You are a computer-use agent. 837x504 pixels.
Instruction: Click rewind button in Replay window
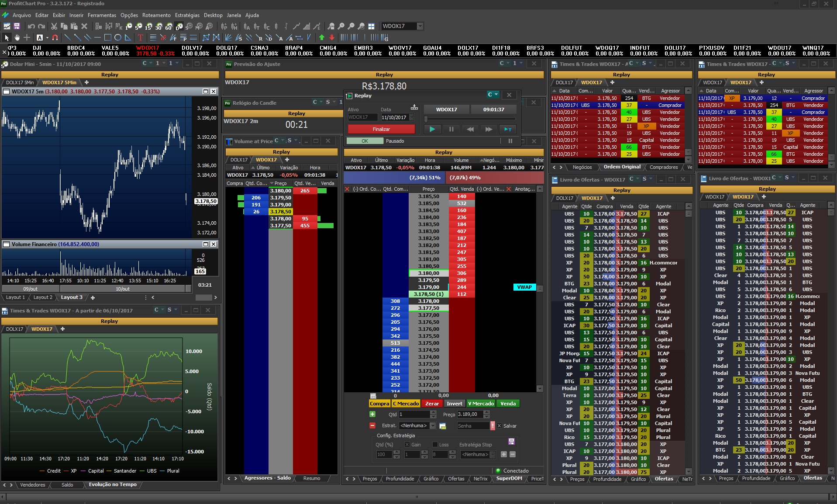pyautogui.click(x=470, y=129)
